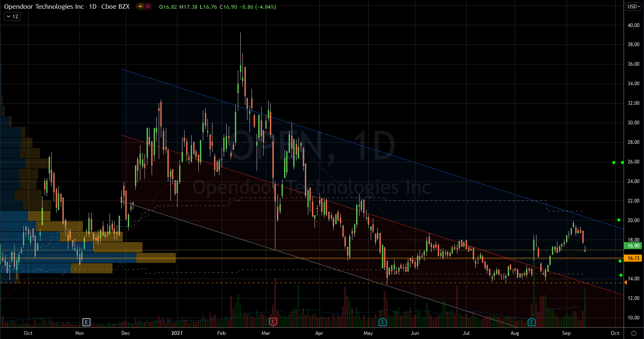644x339 pixels.
Task: Click the Opendoor Technologies Inc symbol title
Action: [44, 7]
